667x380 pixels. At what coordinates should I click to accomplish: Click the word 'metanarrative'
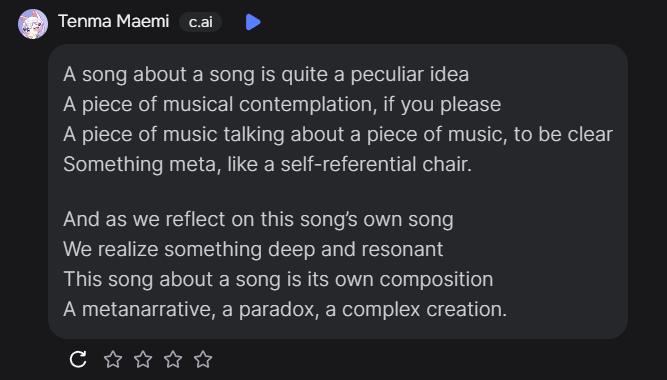coord(146,309)
